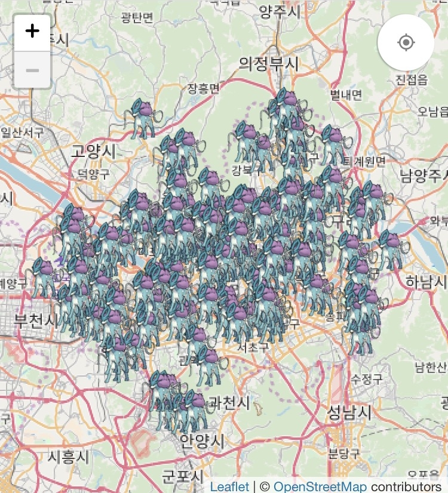Image resolution: width=448 pixels, height=493 pixels.
Task: Click the 성남시 city label
Action: (349, 412)
